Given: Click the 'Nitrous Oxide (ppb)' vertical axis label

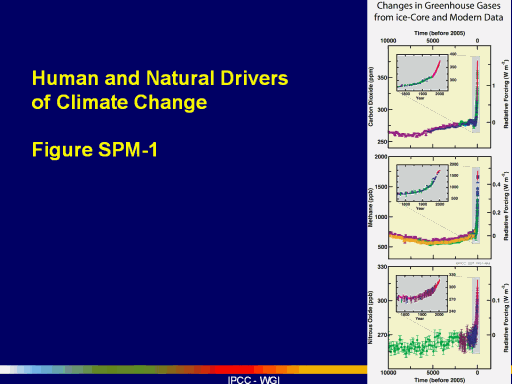Looking at the screenshot, I should (370, 317).
